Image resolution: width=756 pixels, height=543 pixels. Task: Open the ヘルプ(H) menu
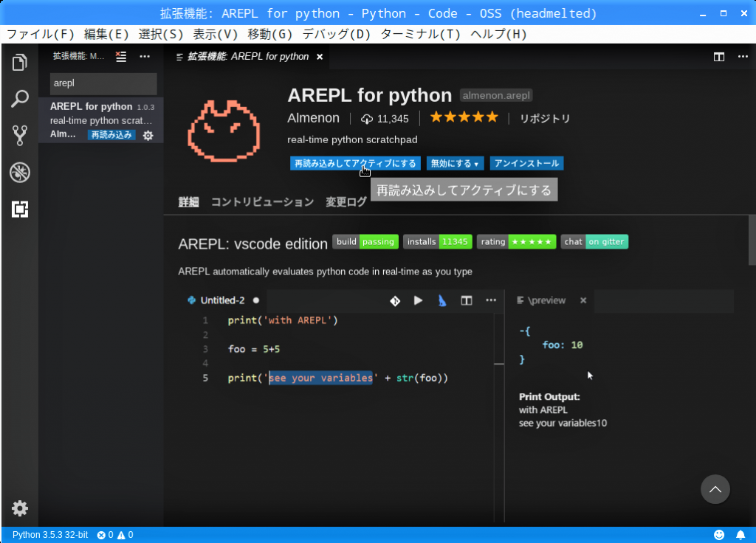pyautogui.click(x=498, y=34)
